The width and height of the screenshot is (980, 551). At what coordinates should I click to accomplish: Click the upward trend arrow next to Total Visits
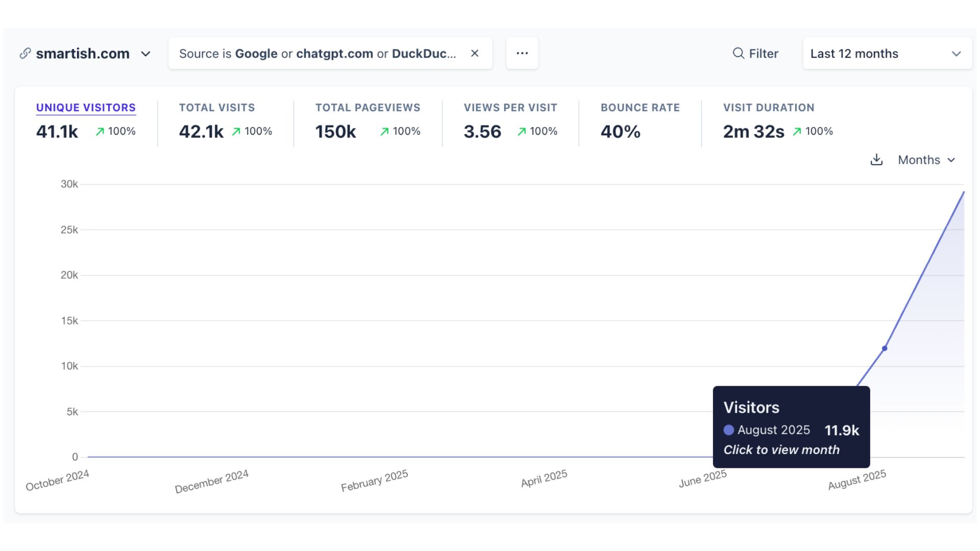(x=235, y=131)
